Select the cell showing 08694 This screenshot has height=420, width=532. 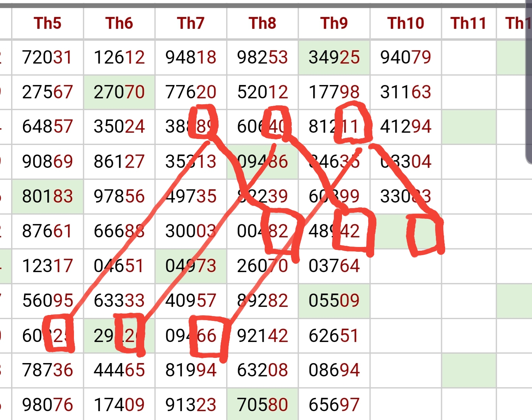pyautogui.click(x=334, y=370)
